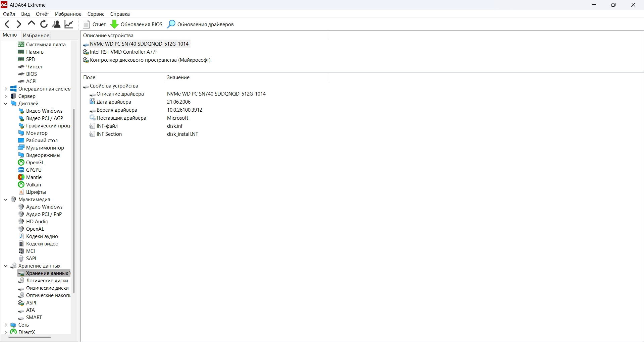Click Обновления BIOS toolbar button
Screen dimensions: 644x342
pos(137,24)
